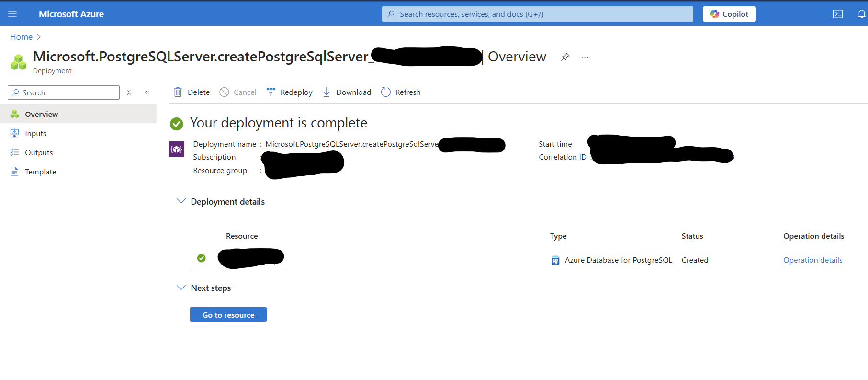Click the Redeploy icon
This screenshot has height=380, width=868.
271,92
